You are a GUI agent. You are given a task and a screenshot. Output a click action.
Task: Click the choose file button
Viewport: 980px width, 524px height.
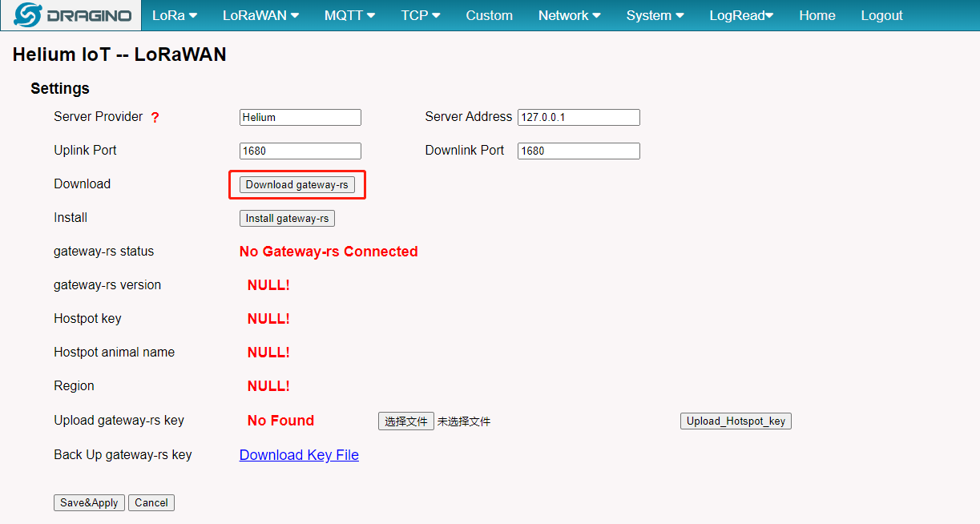tap(406, 421)
